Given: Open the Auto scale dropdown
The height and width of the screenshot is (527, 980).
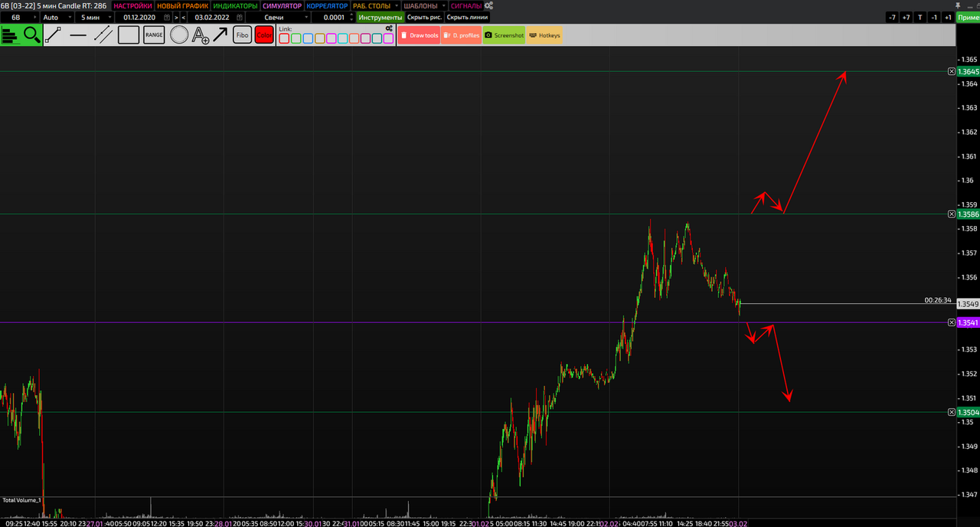Looking at the screenshot, I should click(x=56, y=17).
